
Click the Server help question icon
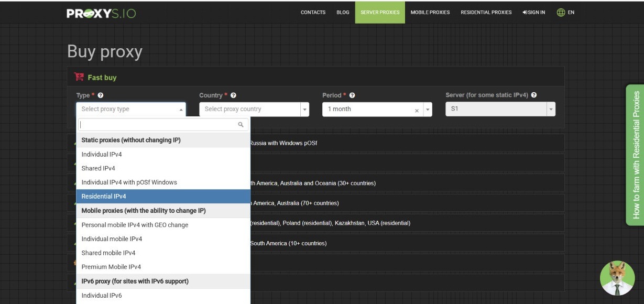coord(533,95)
